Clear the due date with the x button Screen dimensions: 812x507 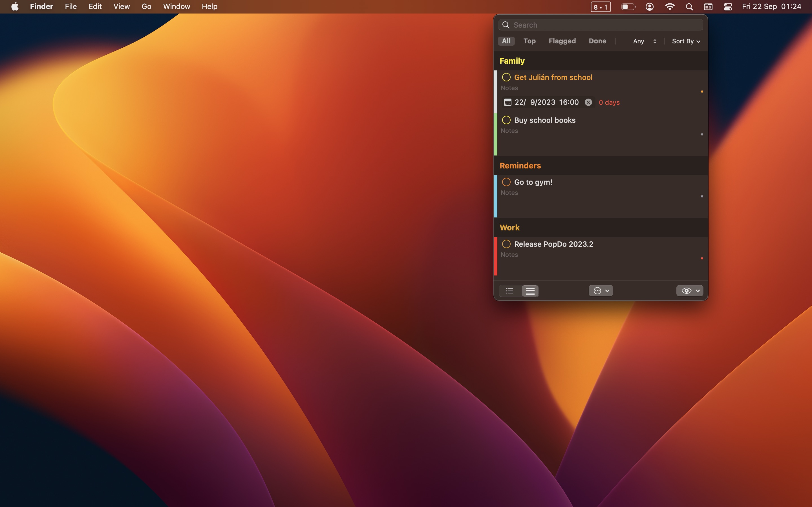click(588, 102)
